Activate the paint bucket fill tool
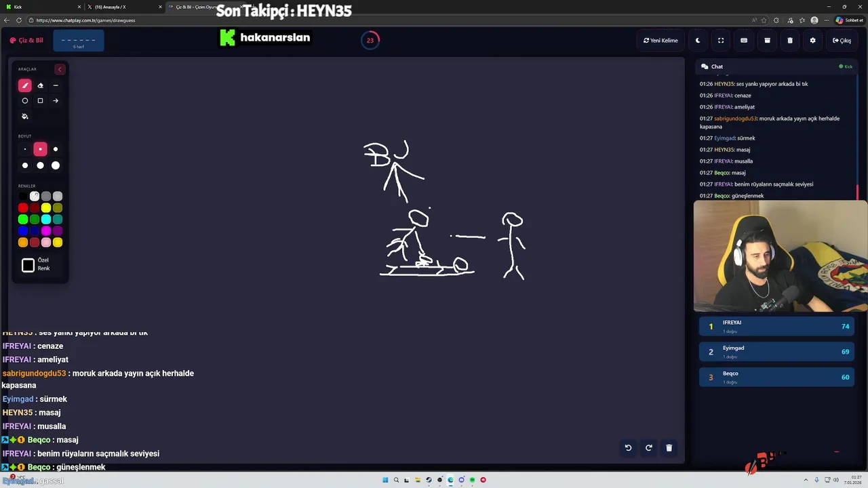The height and width of the screenshot is (488, 868). click(x=25, y=116)
